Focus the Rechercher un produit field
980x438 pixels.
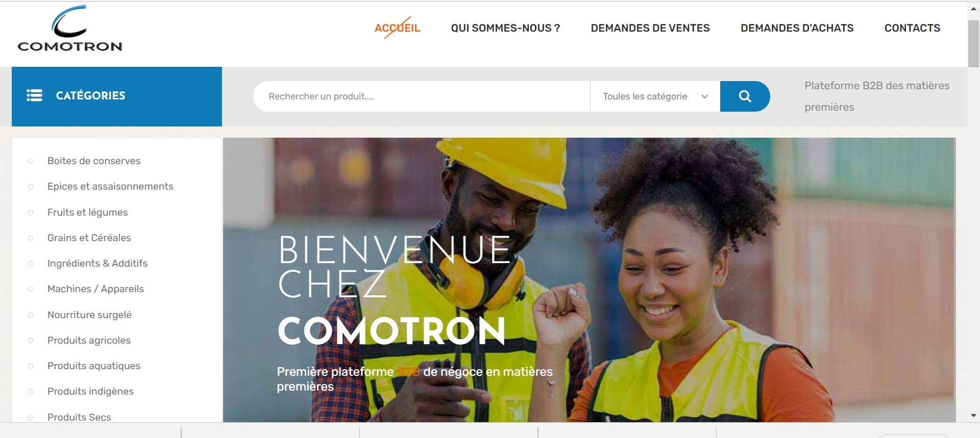422,96
